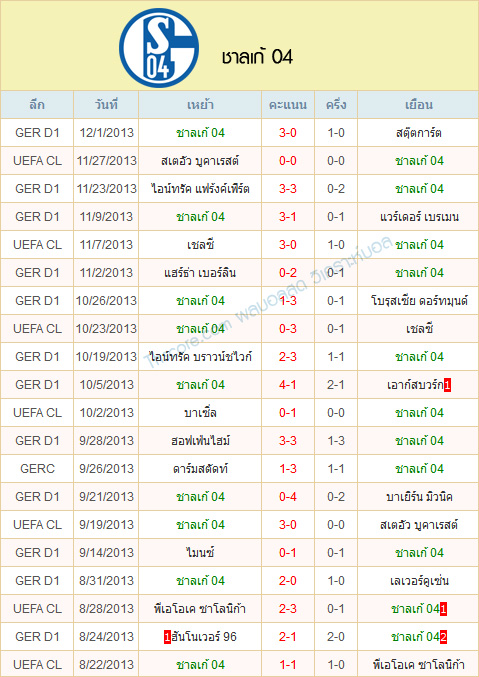Click the date 8/22/2013

pyautogui.click(x=106, y=664)
